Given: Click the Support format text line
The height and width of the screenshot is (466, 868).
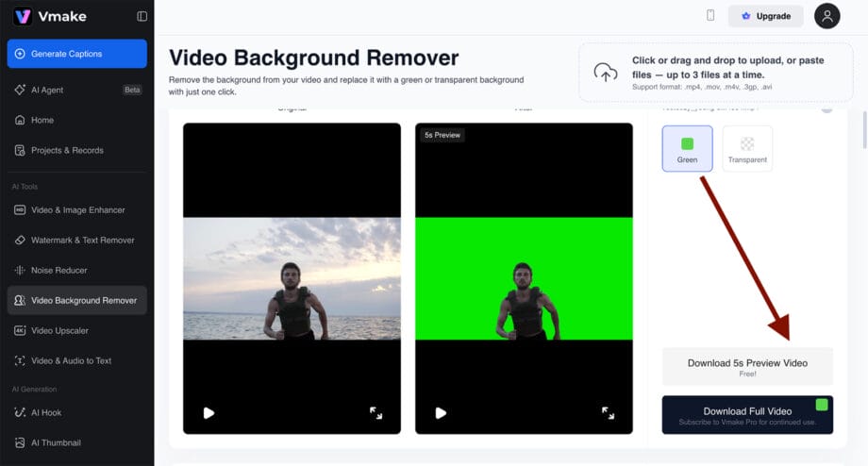Looking at the screenshot, I should point(702,87).
